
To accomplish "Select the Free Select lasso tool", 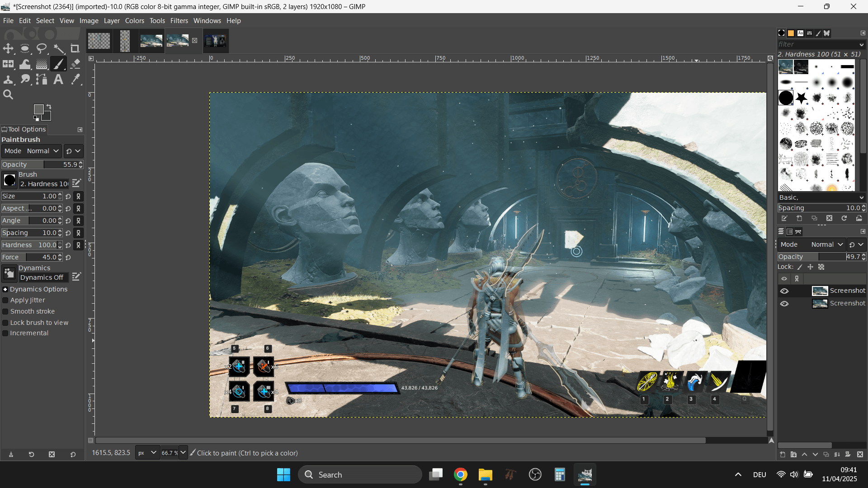I will pyautogui.click(x=42, y=49).
